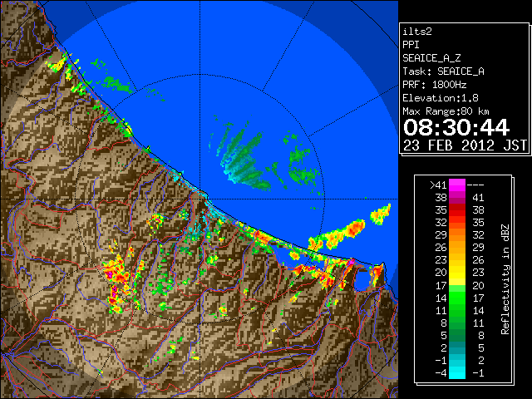This screenshot has width=532, height=399.
Task: Click the timestamp 08:30:44
Action: (x=456, y=127)
